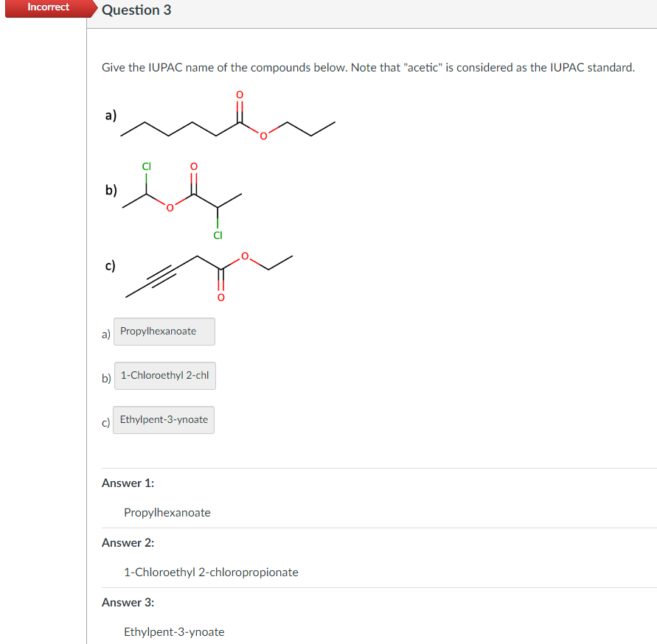The image size is (657, 644).
Task: Click the Question 3 header
Action: pyautogui.click(x=136, y=10)
